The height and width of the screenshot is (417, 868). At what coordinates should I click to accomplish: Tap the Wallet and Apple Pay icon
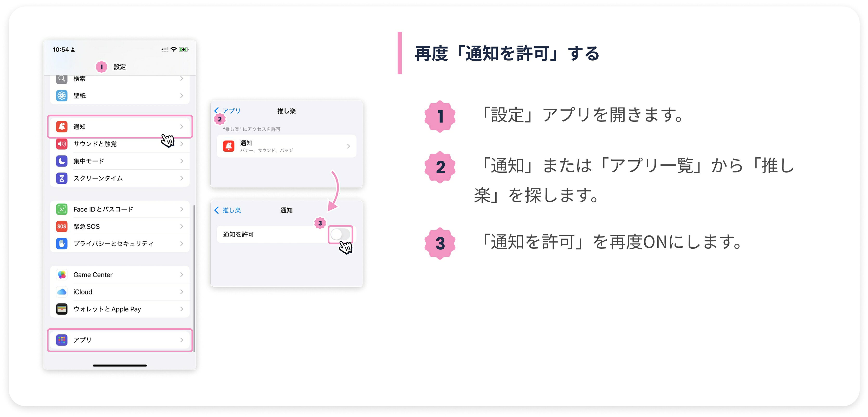(x=62, y=309)
